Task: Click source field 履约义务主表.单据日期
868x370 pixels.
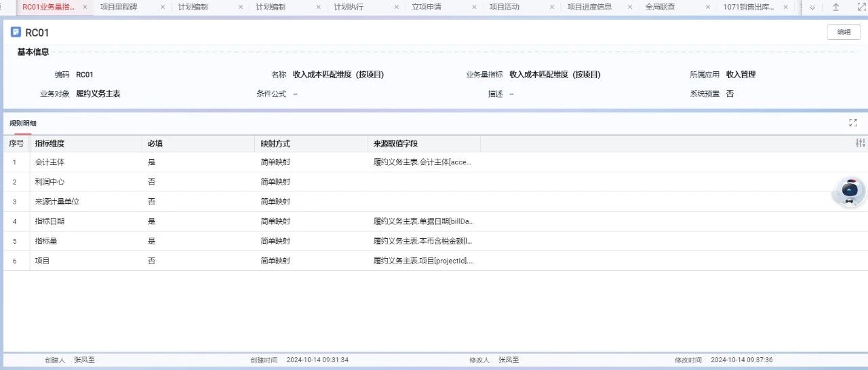Action: coord(423,221)
